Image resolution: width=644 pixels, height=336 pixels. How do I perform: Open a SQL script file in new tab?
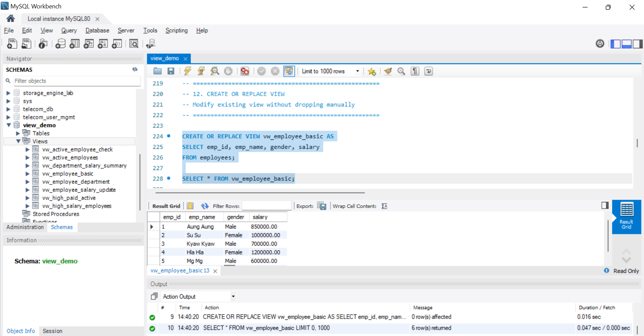coord(26,44)
